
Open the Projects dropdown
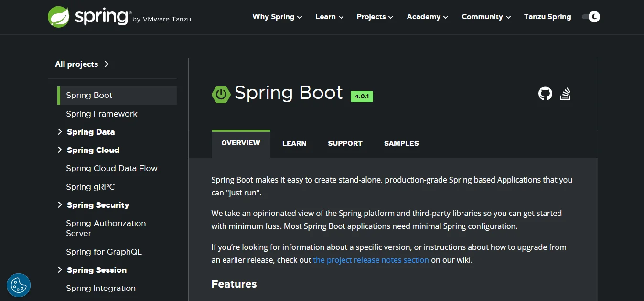pos(374,17)
